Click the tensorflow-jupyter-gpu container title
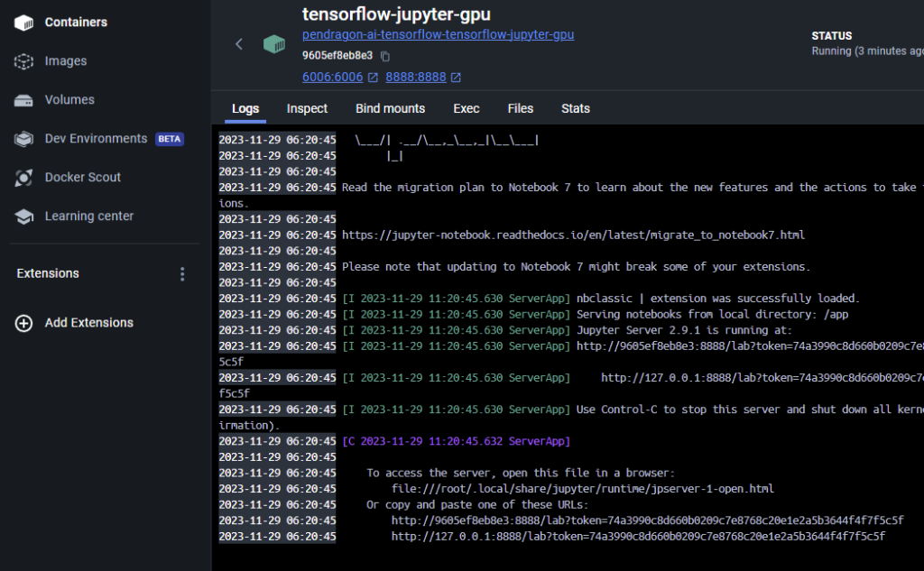This screenshot has width=924, height=571. pyautogui.click(x=396, y=14)
